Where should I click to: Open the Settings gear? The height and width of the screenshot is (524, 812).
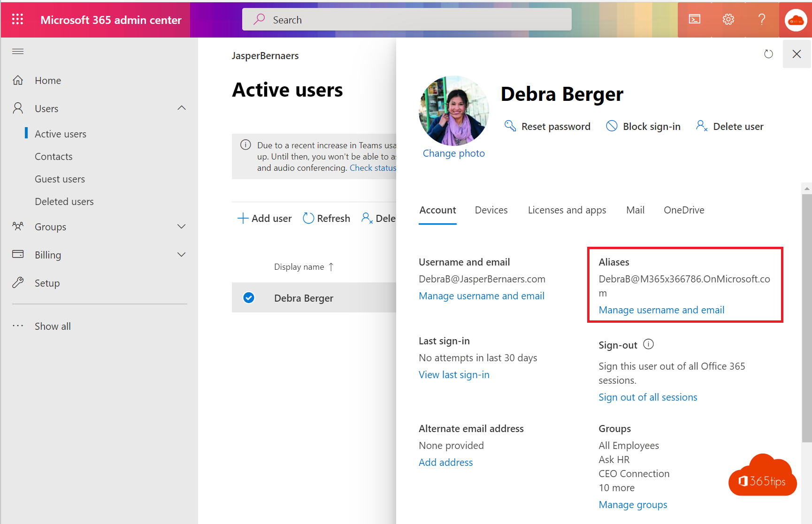(728, 19)
